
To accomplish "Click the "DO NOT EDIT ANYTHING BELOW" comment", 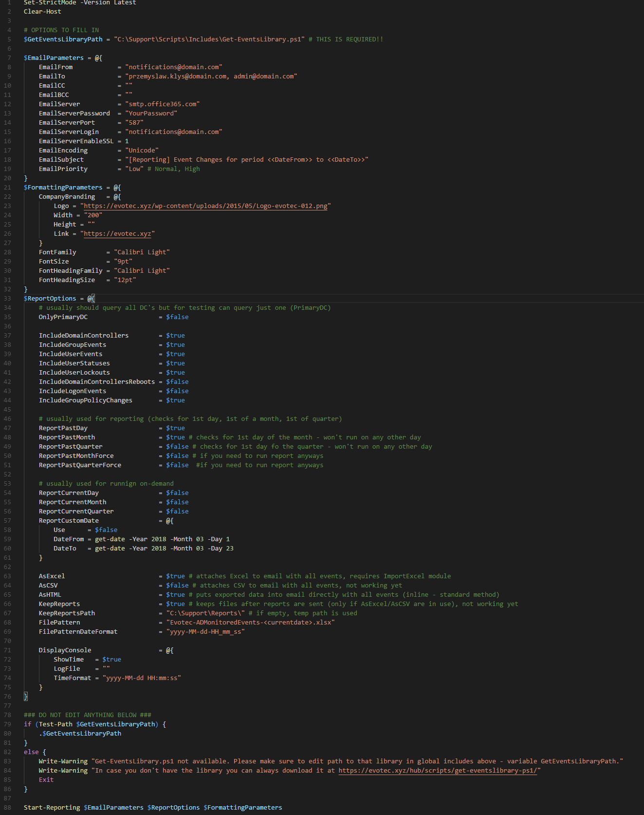I will tap(88, 715).
